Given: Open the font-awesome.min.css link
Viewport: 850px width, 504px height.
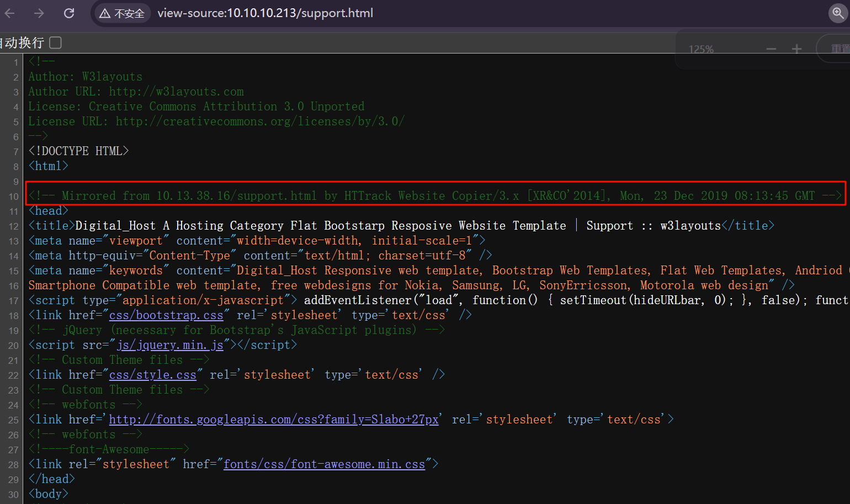Looking at the screenshot, I should coord(324,464).
